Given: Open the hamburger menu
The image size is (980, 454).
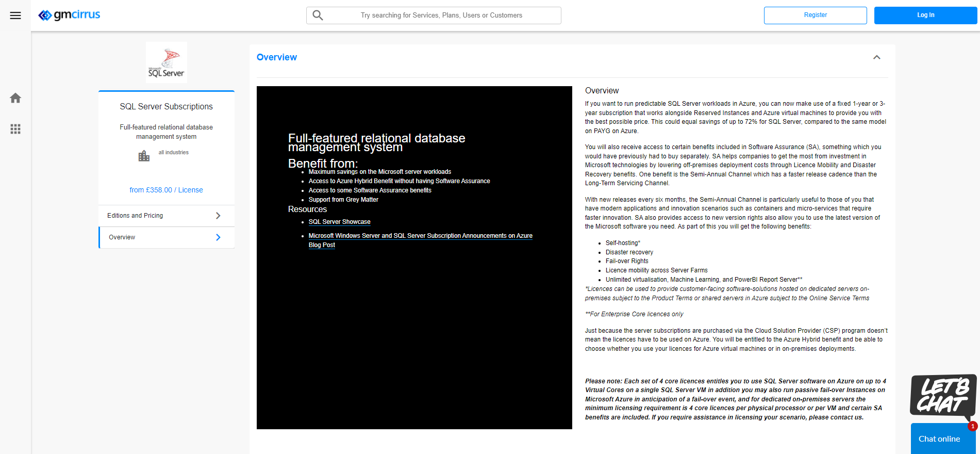Looking at the screenshot, I should [x=15, y=15].
